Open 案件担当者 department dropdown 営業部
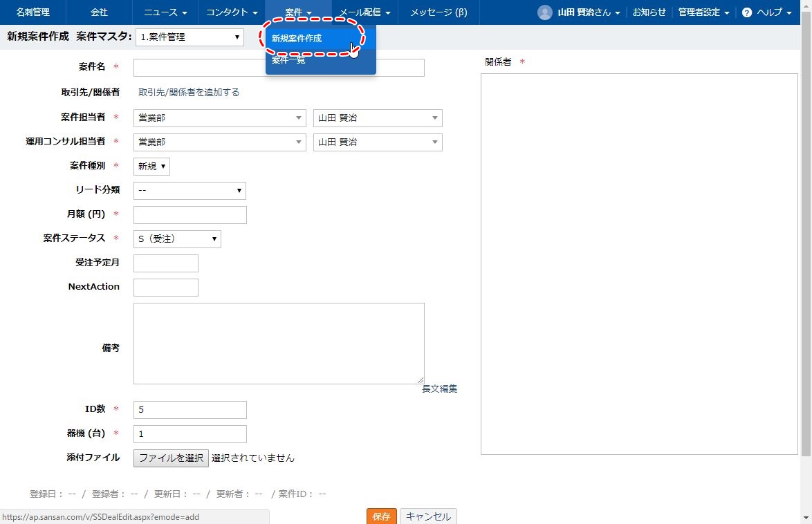Screen dimensions: 812x524 [219, 118]
